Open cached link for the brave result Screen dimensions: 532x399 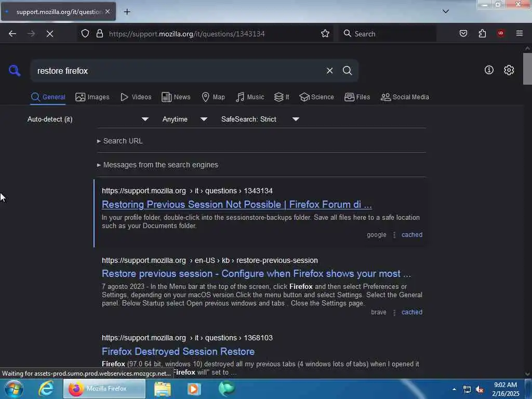pyautogui.click(x=412, y=312)
